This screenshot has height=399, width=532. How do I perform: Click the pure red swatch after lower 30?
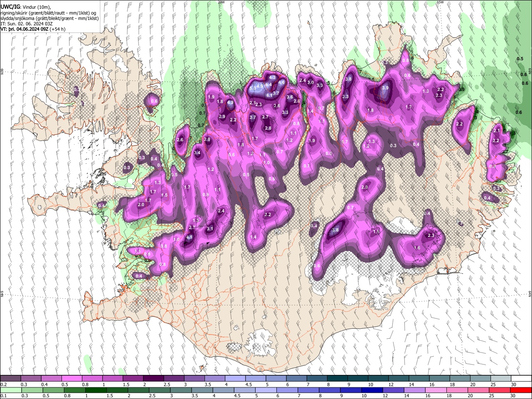coord(521,390)
